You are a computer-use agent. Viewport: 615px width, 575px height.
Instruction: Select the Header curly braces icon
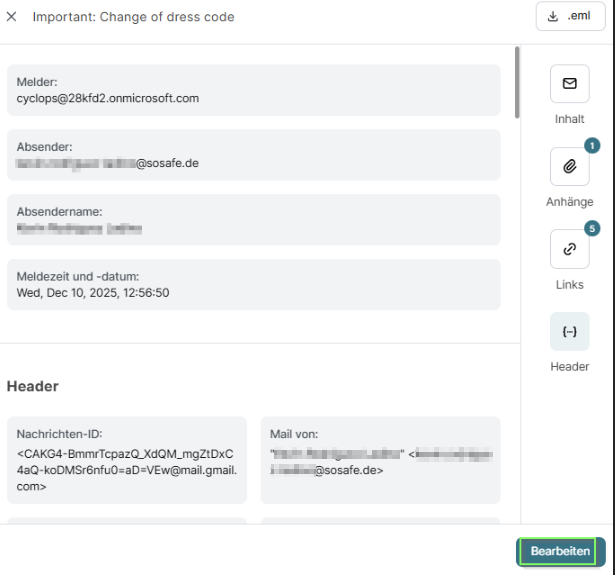pyautogui.click(x=569, y=331)
